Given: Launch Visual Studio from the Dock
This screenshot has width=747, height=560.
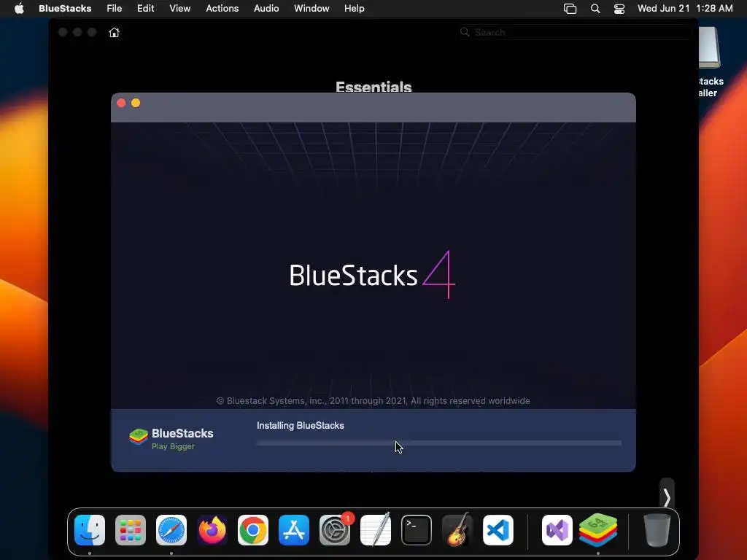Looking at the screenshot, I should tap(557, 530).
